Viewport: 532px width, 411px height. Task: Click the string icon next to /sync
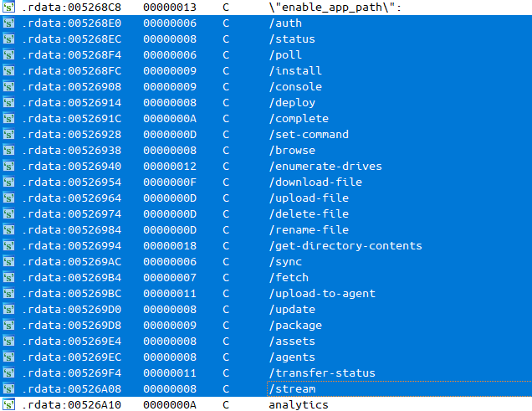[x=8, y=262]
